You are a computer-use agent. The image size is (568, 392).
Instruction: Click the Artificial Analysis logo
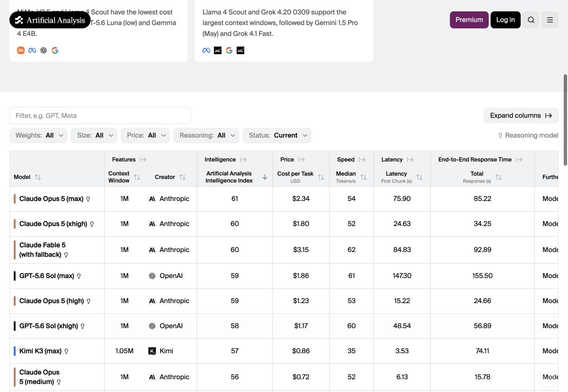pos(50,20)
